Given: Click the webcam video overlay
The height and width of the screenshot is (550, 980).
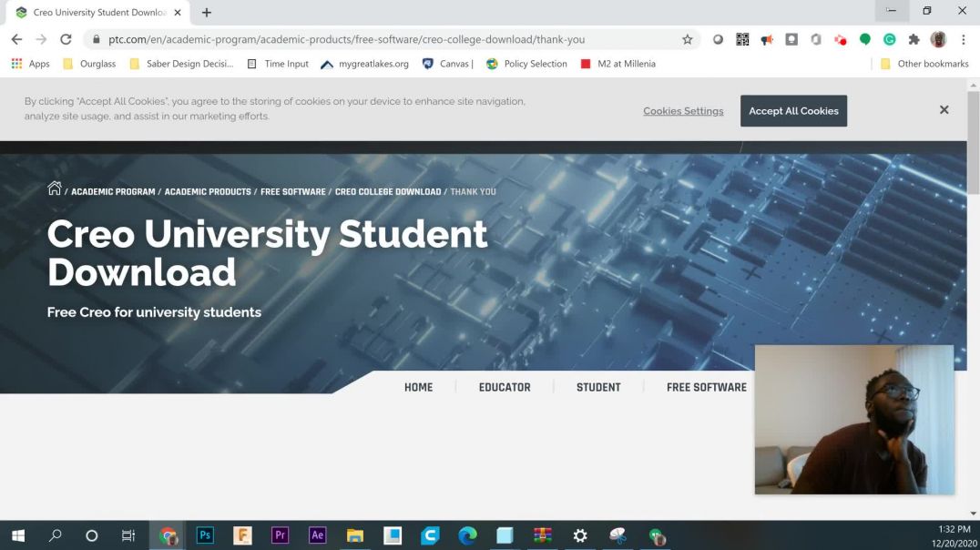Looking at the screenshot, I should coord(854,420).
